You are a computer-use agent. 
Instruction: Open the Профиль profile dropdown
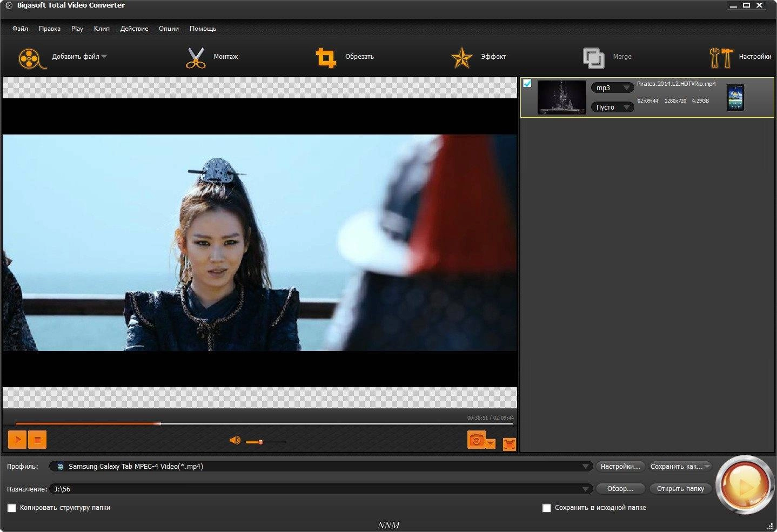tap(320, 466)
